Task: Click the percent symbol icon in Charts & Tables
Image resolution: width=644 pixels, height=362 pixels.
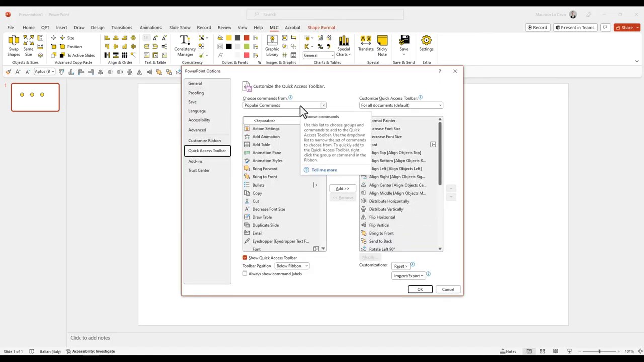Action: 320,46
